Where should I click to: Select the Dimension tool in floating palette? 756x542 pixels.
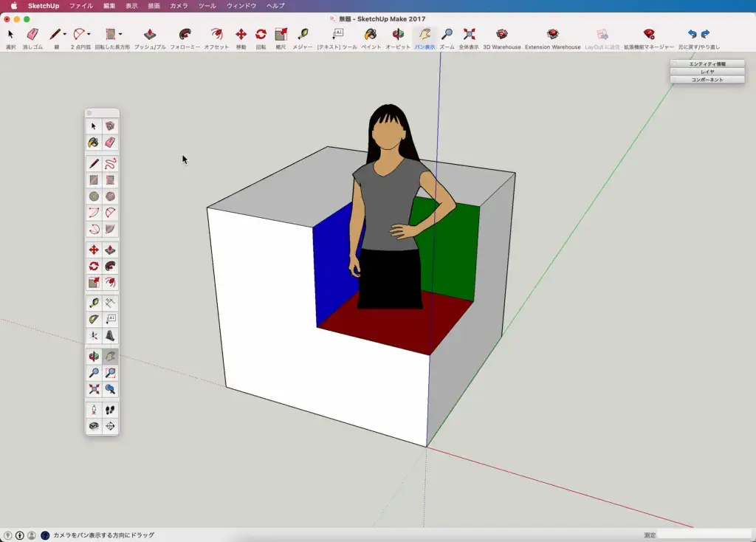(x=110, y=303)
